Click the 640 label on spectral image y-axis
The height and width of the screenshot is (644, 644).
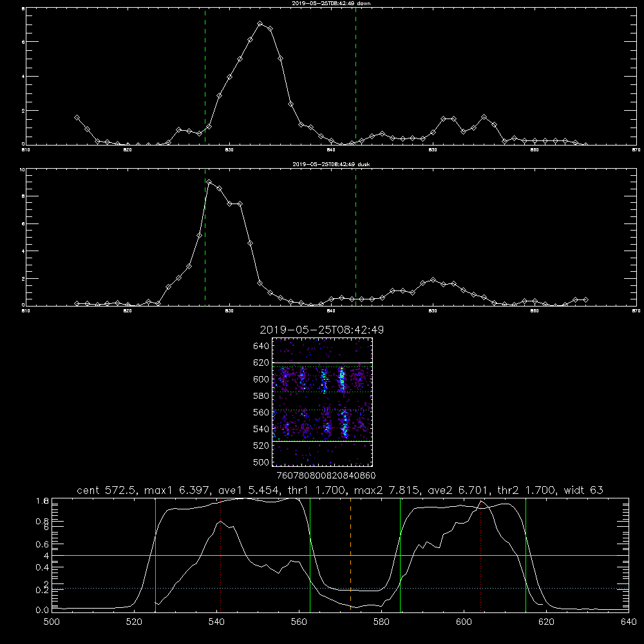[261, 346]
